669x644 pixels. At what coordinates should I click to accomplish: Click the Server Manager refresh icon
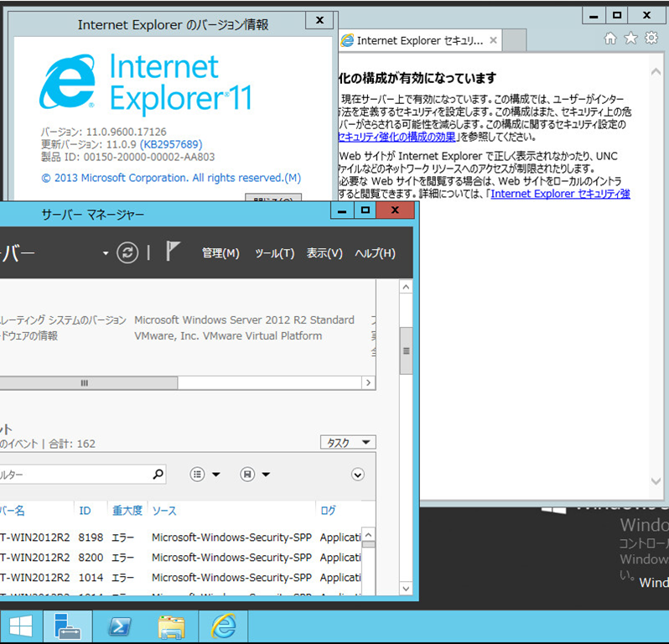[127, 252]
